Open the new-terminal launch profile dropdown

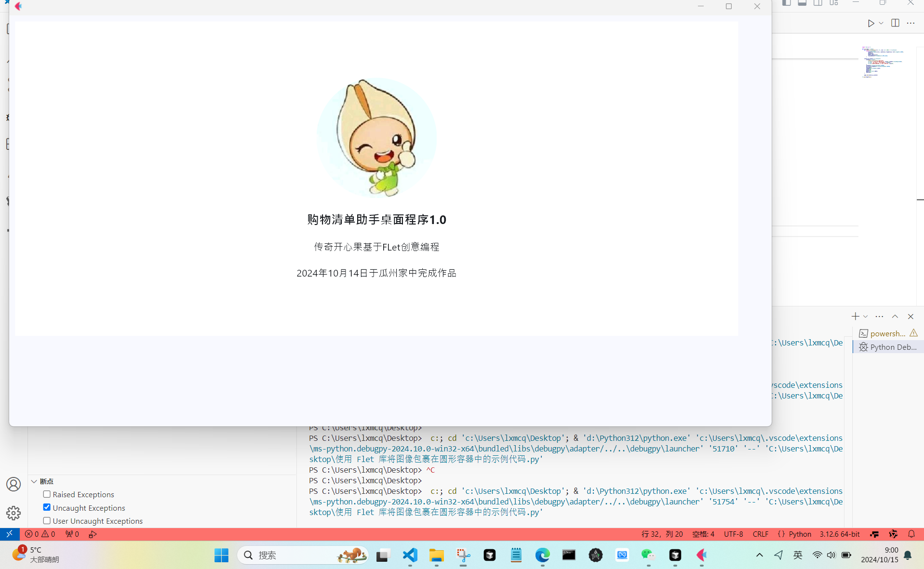(x=865, y=317)
